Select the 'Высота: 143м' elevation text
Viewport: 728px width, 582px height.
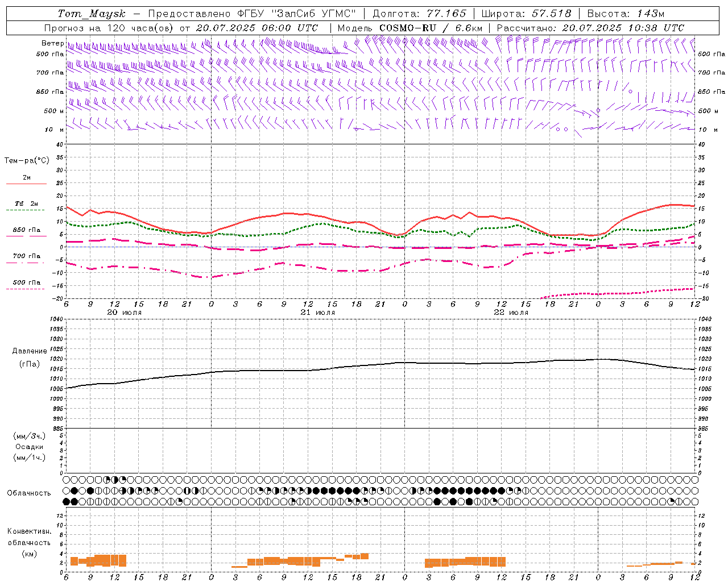click(x=626, y=14)
